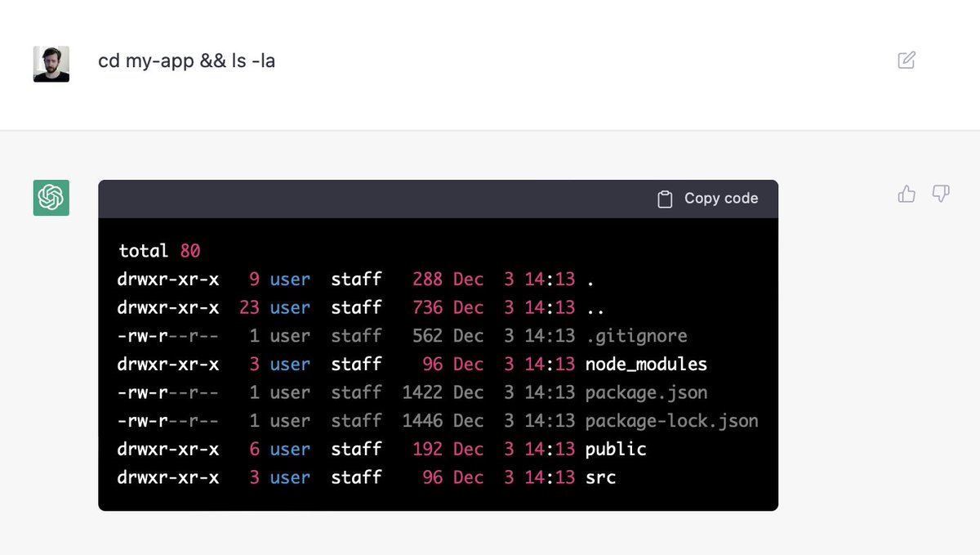Viewport: 980px width, 555px height.
Task: Click the 'package.json' filename
Action: 646,392
